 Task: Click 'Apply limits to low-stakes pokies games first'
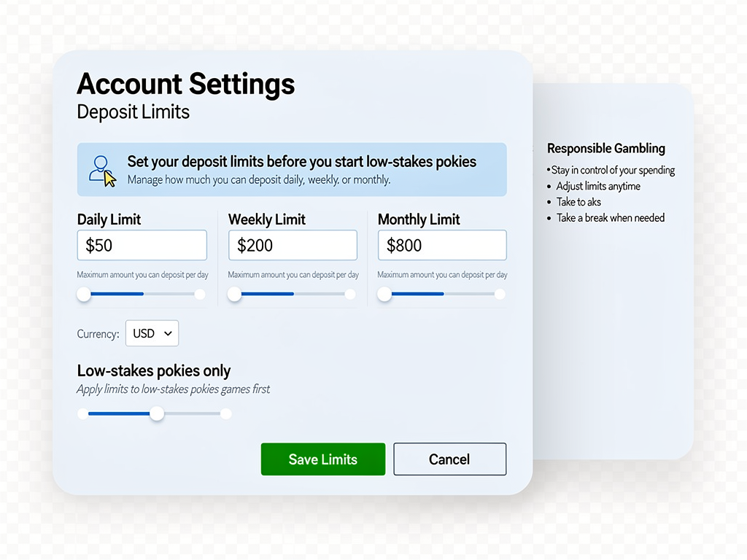pos(174,389)
